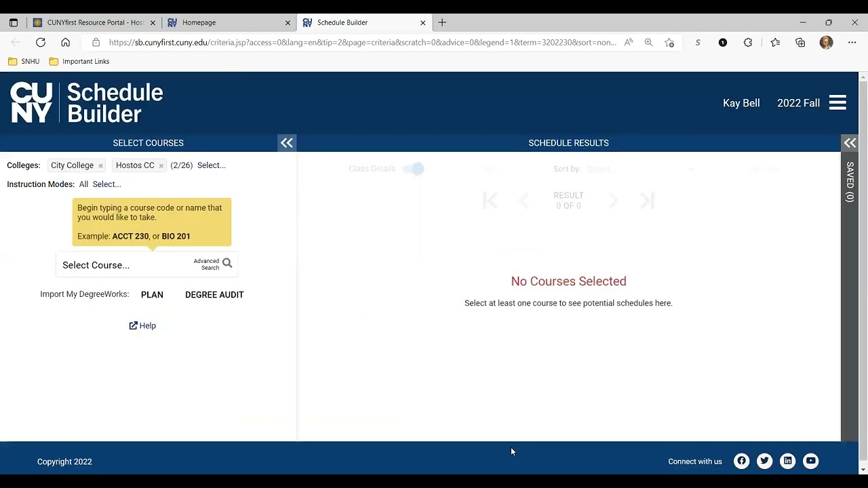Jump to the last schedule result
This screenshot has height=488, width=868.
click(647, 201)
